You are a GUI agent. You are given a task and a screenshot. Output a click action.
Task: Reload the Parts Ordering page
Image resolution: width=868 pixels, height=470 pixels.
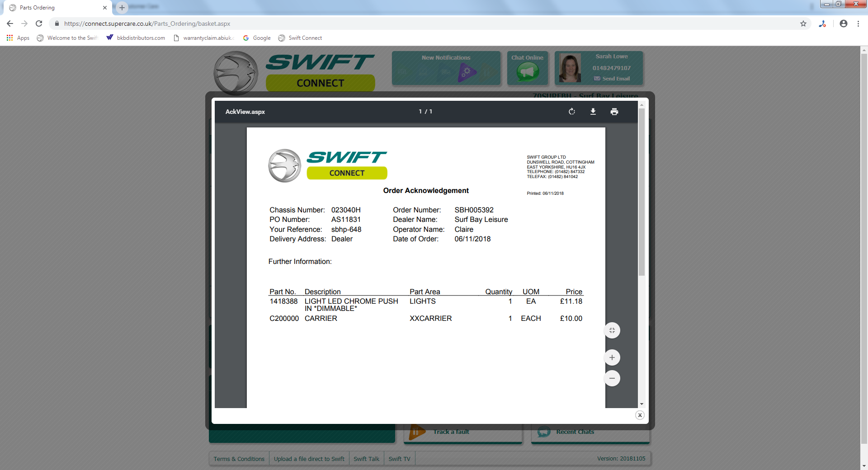click(x=39, y=23)
